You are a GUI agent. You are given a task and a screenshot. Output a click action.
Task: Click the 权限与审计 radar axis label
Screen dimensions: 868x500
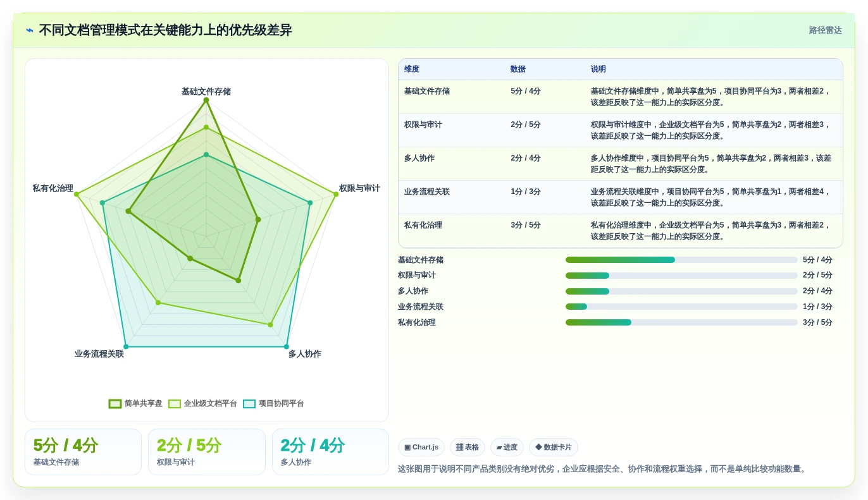pos(359,188)
